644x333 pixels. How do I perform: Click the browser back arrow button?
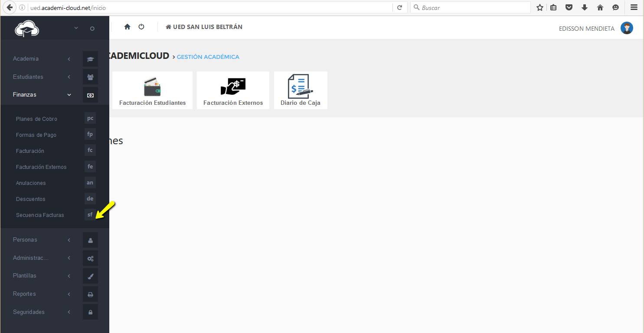(x=10, y=7)
